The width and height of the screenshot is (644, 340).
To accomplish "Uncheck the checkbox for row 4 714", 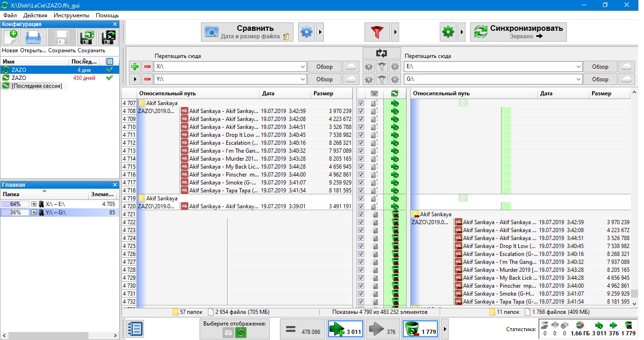I will pyautogui.click(x=361, y=159).
